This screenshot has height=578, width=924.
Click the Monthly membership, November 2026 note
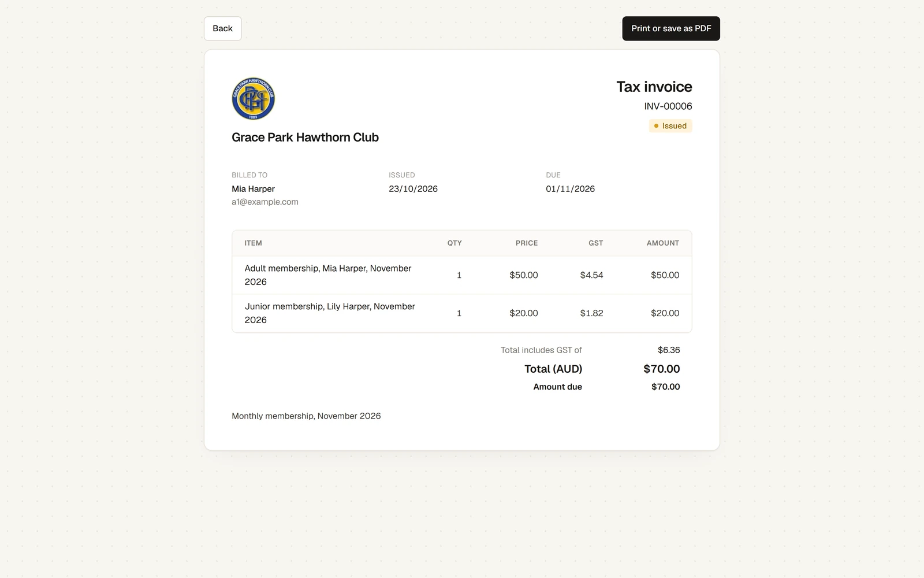[x=306, y=416]
